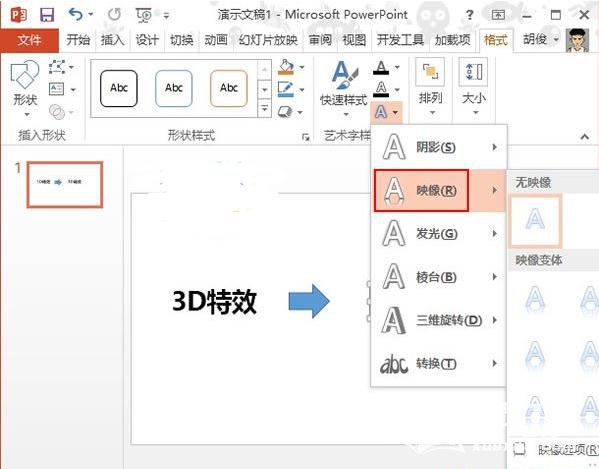599x469 pixels.
Task: Switch to the 幻灯片放映 Slide Show tab
Action: [x=268, y=40]
